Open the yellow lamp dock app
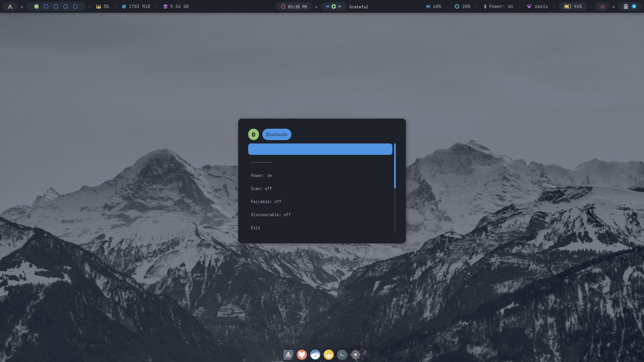Image resolution: width=644 pixels, height=362 pixels. pos(328,355)
